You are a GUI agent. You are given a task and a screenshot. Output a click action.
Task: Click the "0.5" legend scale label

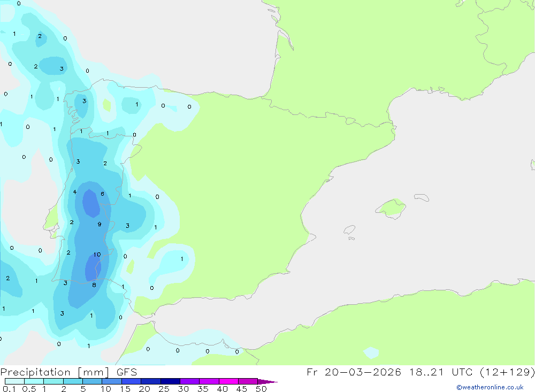click(x=29, y=389)
